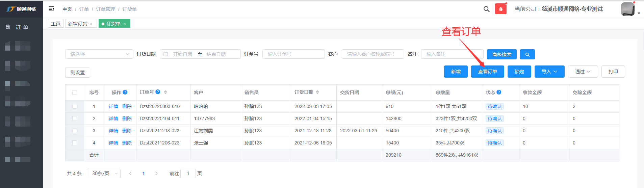Screen dimensions: 644x188
Task: Expand the 导入 dropdown button
Action: pyautogui.click(x=549, y=72)
